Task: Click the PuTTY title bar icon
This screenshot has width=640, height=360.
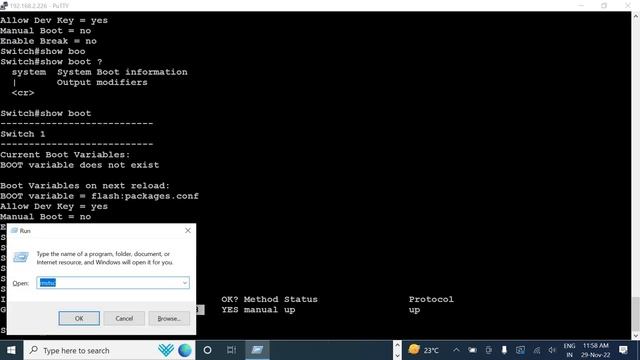Action: tap(4, 5)
